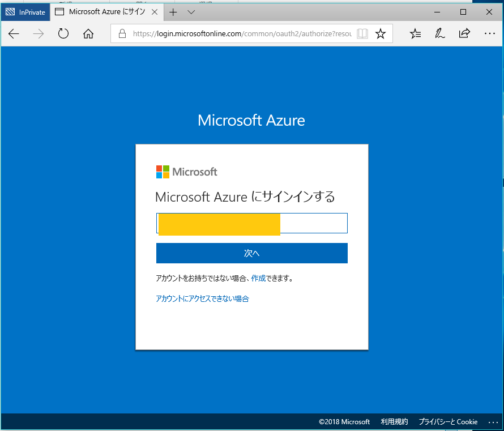
Task: Open the favorites hub icon
Action: click(x=415, y=33)
